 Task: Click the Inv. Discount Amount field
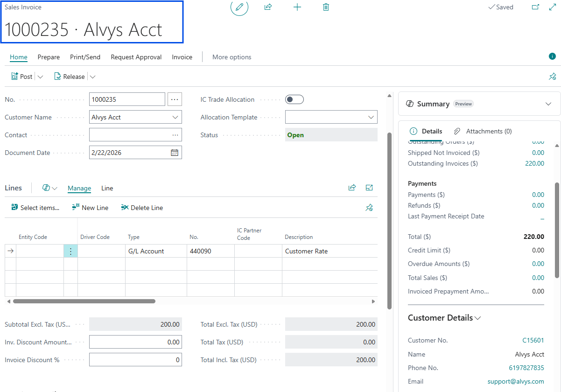[x=135, y=342]
